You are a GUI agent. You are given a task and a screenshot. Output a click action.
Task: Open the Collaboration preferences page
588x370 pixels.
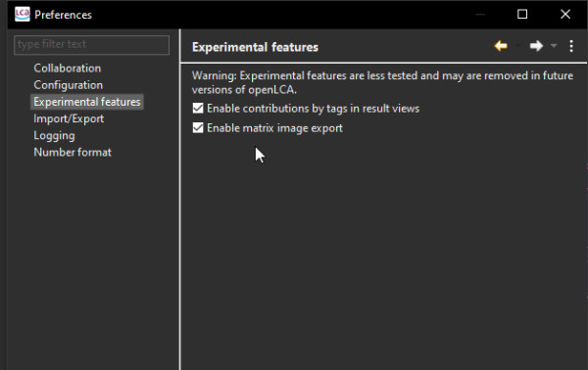(x=67, y=69)
